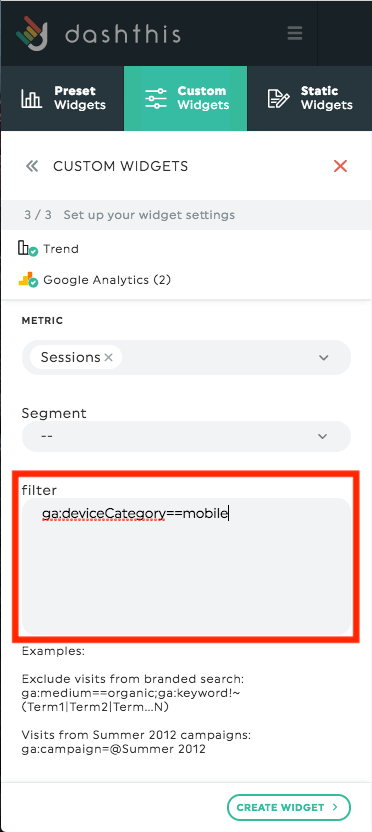Switch to the Preset Widgets tab
This screenshot has width=372, height=832.
[63, 98]
